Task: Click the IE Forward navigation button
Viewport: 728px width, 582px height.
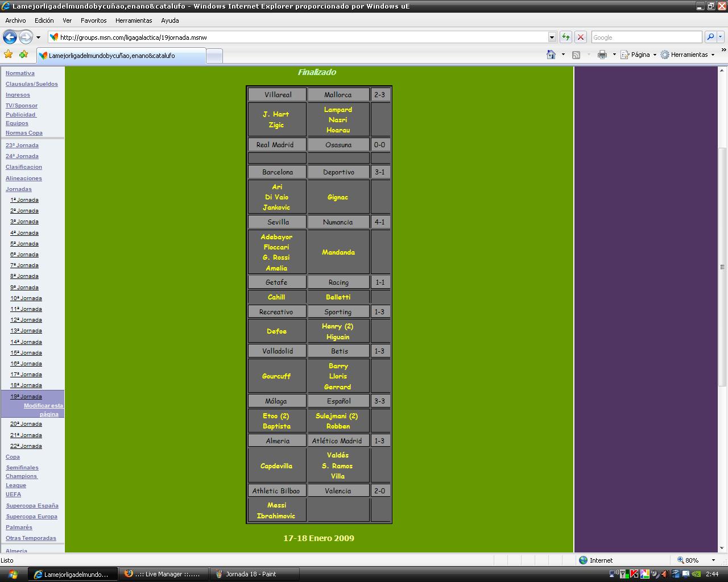Action: click(26, 37)
